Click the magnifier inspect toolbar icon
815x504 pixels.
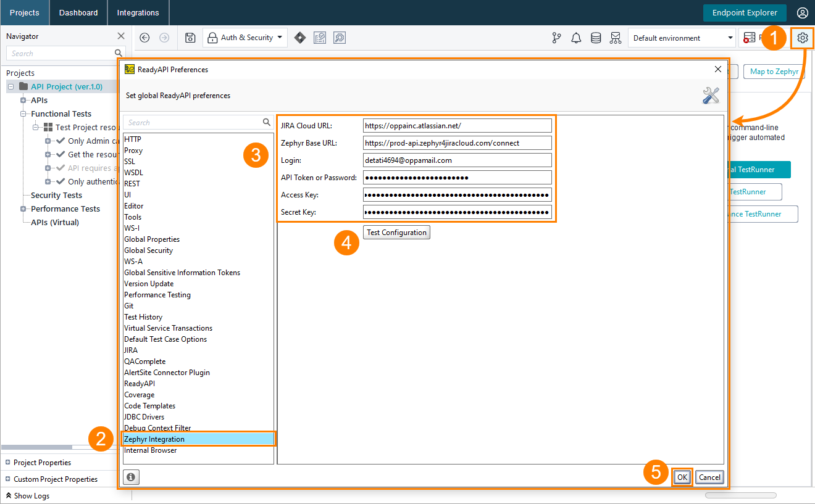tap(340, 38)
